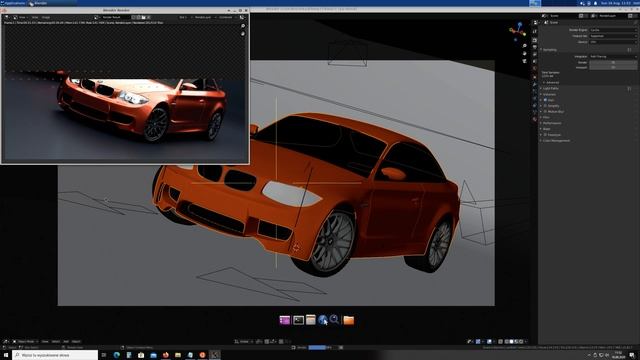Expand the Film panel
This screenshot has width=640, height=360.
click(x=545, y=117)
